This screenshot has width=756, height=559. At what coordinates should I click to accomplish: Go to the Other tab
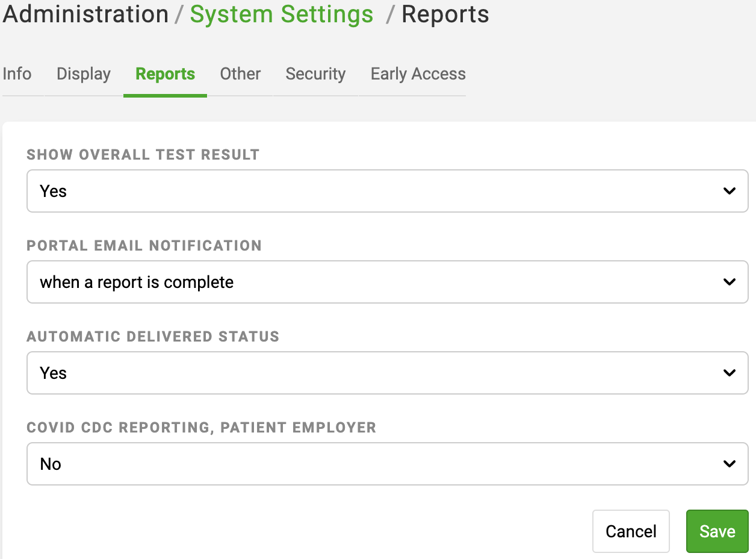(x=240, y=74)
